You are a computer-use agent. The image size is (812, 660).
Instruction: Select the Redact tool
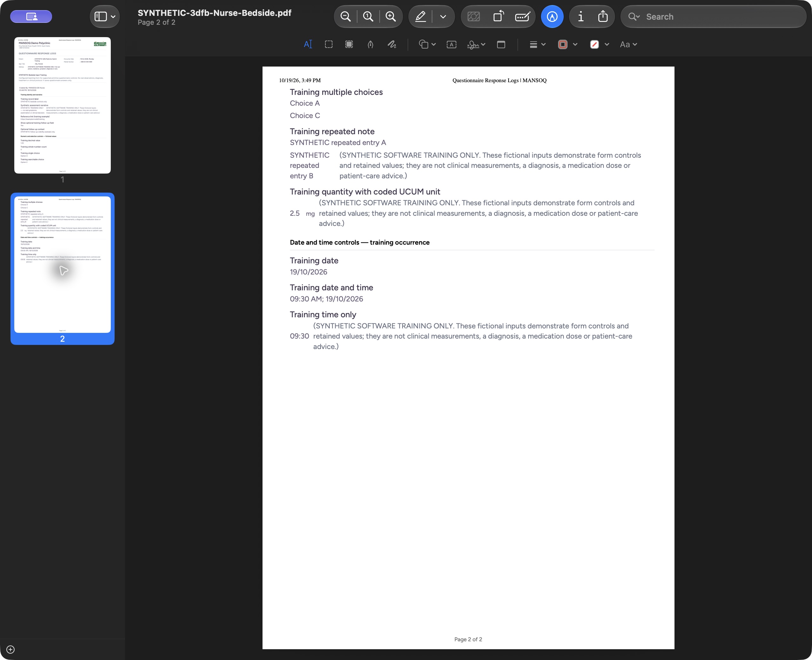349,44
